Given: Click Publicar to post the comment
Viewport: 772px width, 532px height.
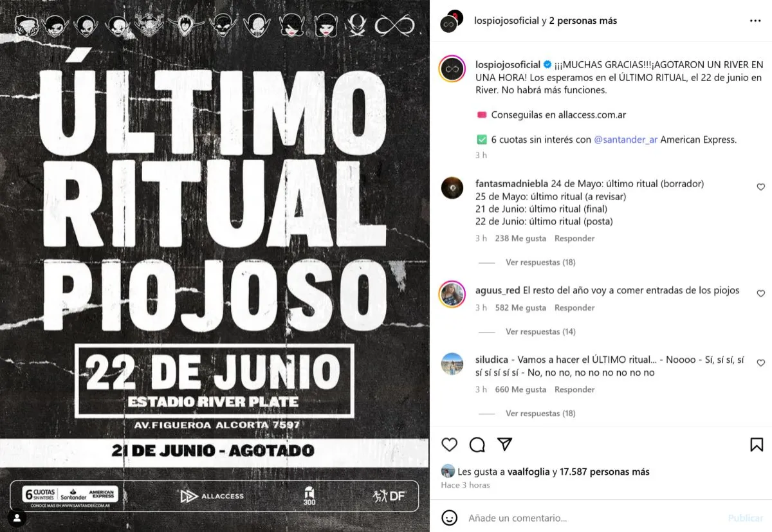Looking at the screenshot, I should pyautogui.click(x=745, y=518).
